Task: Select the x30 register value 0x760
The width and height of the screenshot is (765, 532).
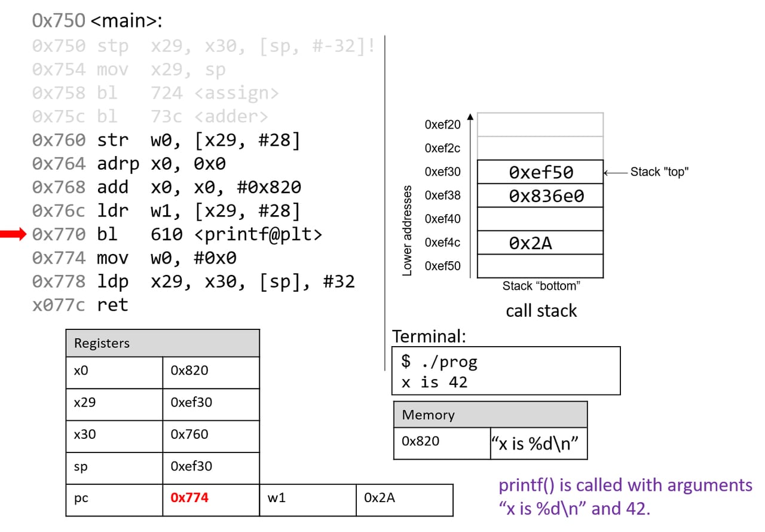Action: 189,435
